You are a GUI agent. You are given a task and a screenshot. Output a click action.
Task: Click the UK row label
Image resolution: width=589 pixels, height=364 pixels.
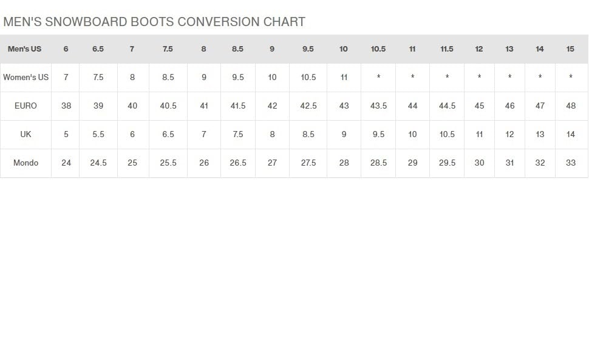(x=26, y=134)
